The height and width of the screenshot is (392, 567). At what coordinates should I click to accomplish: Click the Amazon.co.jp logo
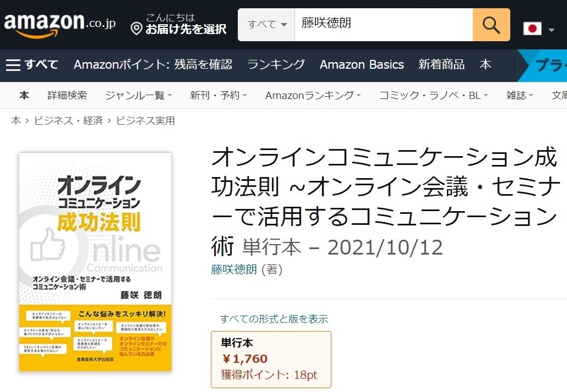coord(59,25)
